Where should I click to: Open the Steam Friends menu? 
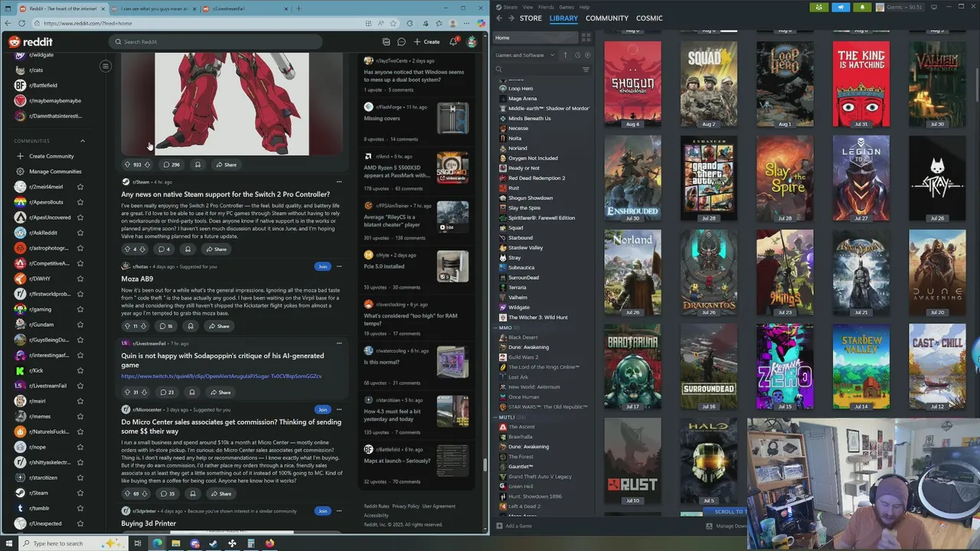pyautogui.click(x=546, y=7)
